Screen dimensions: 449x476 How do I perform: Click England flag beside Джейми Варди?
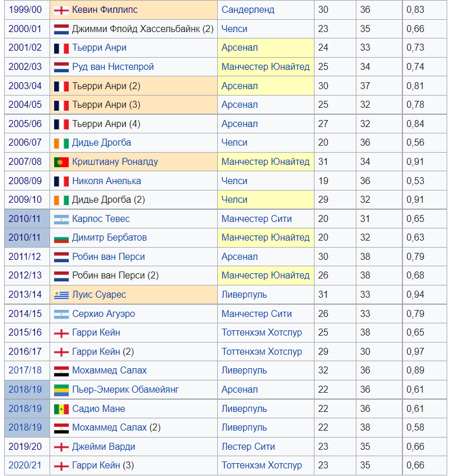coord(61,447)
